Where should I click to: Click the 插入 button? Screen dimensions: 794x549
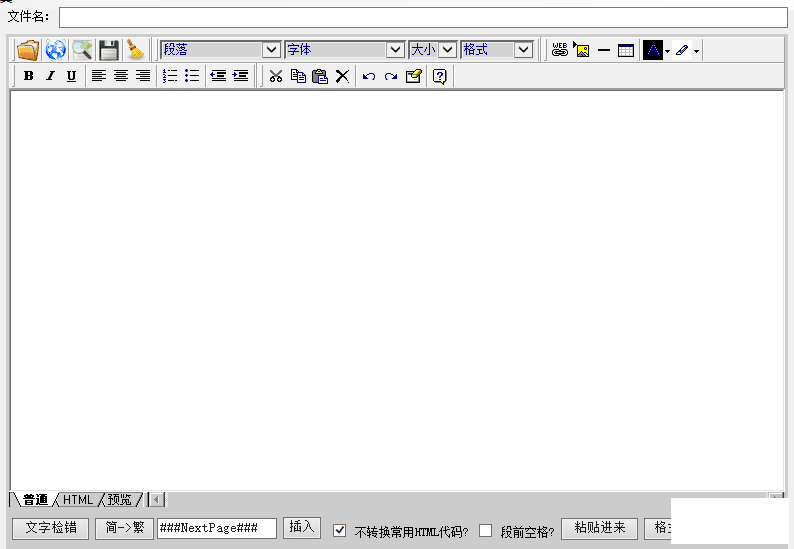(x=302, y=527)
